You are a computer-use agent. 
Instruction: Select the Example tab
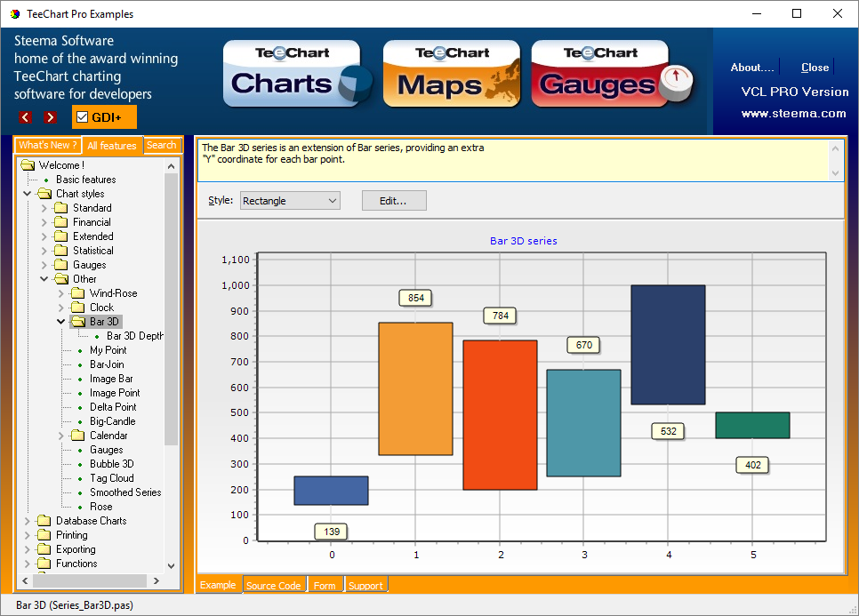point(218,585)
